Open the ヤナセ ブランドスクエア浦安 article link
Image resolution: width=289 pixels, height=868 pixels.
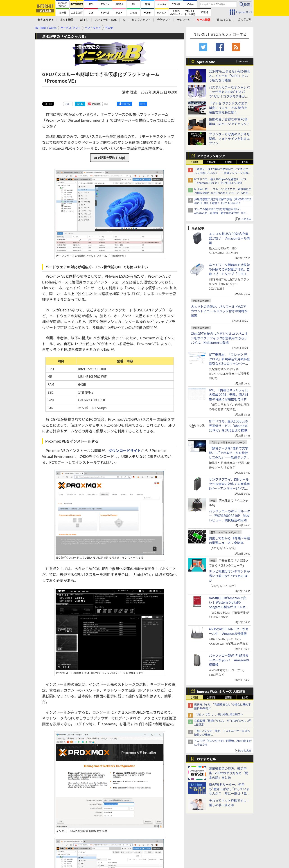[228, 108]
